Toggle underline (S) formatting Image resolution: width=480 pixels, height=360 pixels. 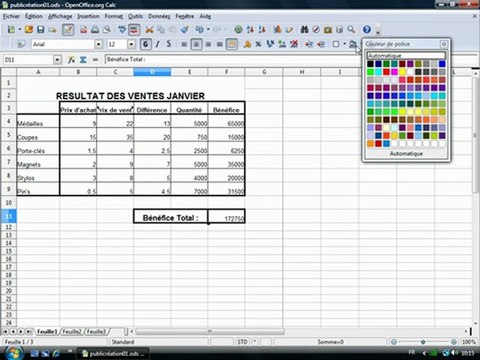point(169,44)
